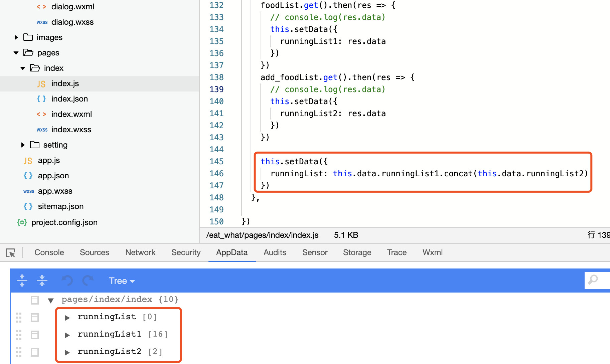Click the JS icon next to app.js
The width and height of the screenshot is (610, 364).
click(28, 161)
